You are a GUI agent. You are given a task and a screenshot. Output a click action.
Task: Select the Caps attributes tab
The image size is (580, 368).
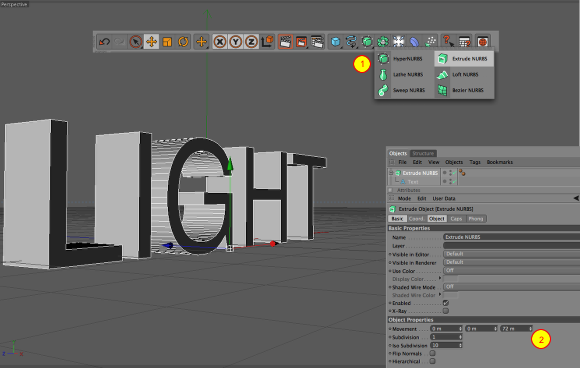coord(456,219)
